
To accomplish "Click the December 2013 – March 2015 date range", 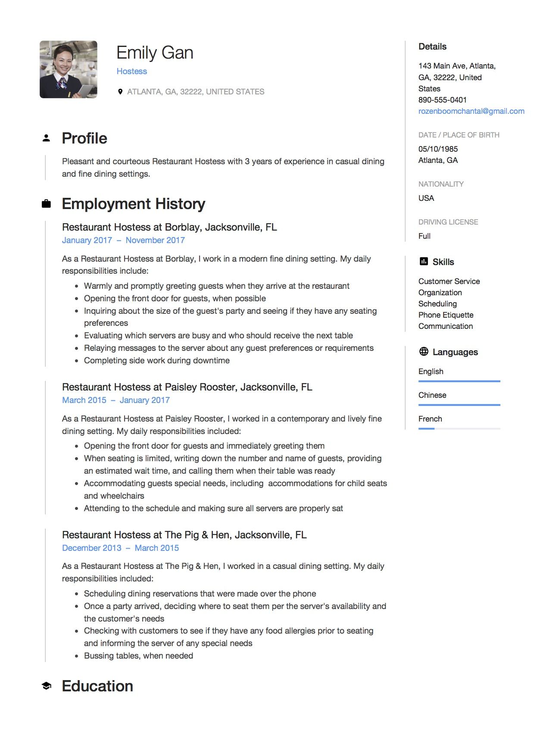I will tap(120, 548).
